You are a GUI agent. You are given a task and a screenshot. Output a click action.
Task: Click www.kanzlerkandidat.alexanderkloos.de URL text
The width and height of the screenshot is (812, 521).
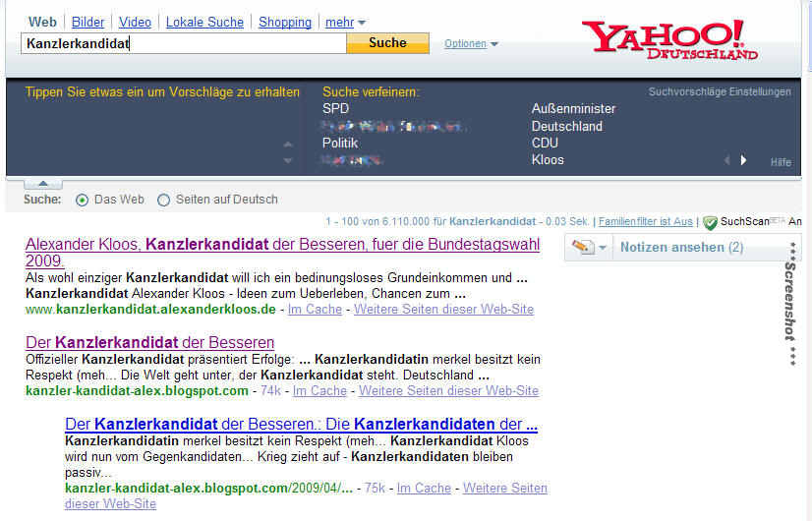(x=150, y=310)
